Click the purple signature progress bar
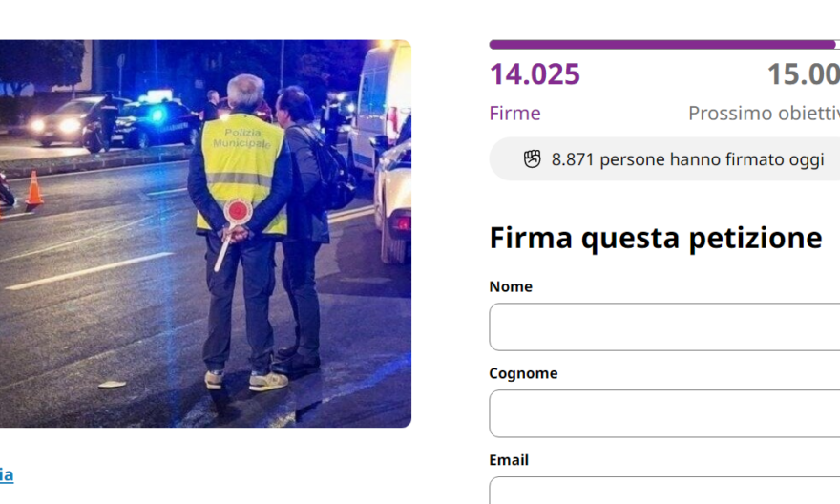 point(664,45)
